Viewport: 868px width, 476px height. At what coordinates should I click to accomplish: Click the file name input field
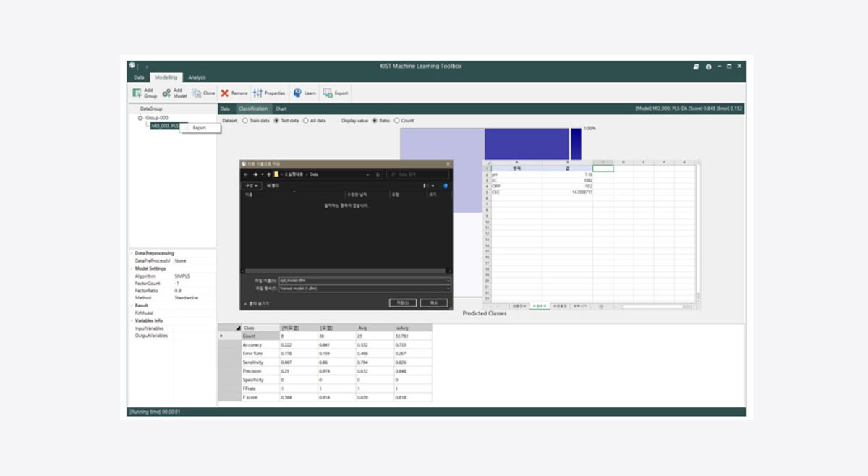coord(362,280)
